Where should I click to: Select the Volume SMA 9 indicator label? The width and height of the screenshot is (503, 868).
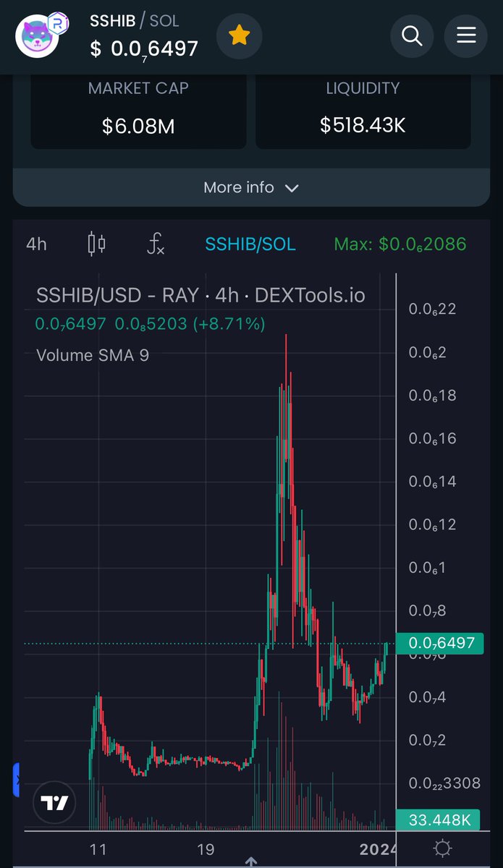pyautogui.click(x=93, y=355)
